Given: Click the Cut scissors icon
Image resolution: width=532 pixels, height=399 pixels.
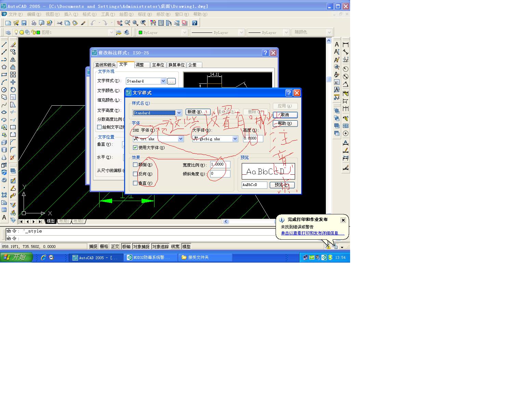Looking at the screenshot, I should (x=59, y=23).
